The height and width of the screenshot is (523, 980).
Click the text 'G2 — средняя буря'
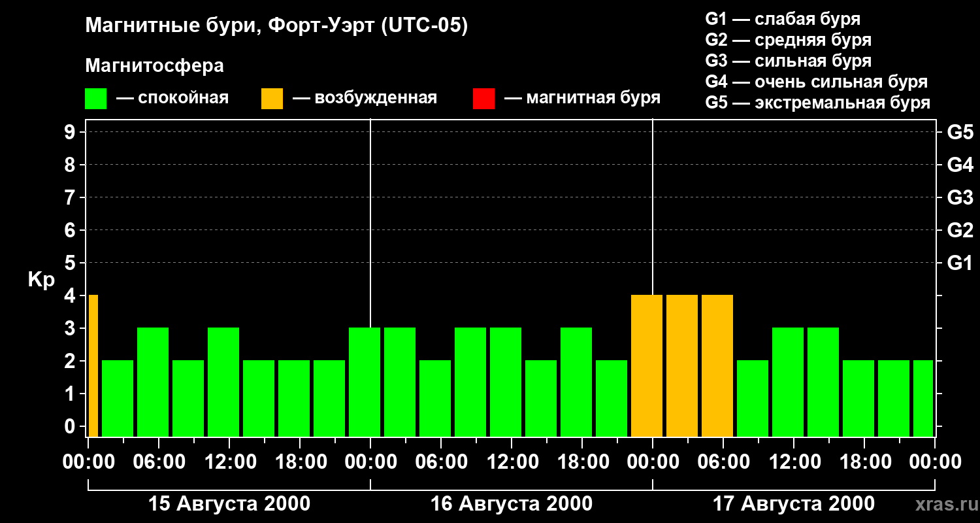pos(789,40)
